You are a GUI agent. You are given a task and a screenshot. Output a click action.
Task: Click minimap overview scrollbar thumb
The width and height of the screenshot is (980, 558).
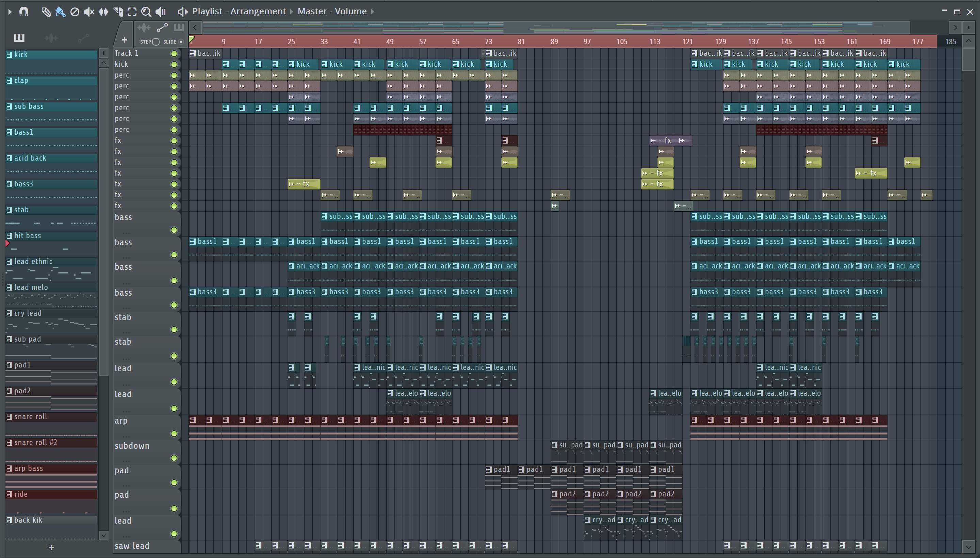[556, 27]
